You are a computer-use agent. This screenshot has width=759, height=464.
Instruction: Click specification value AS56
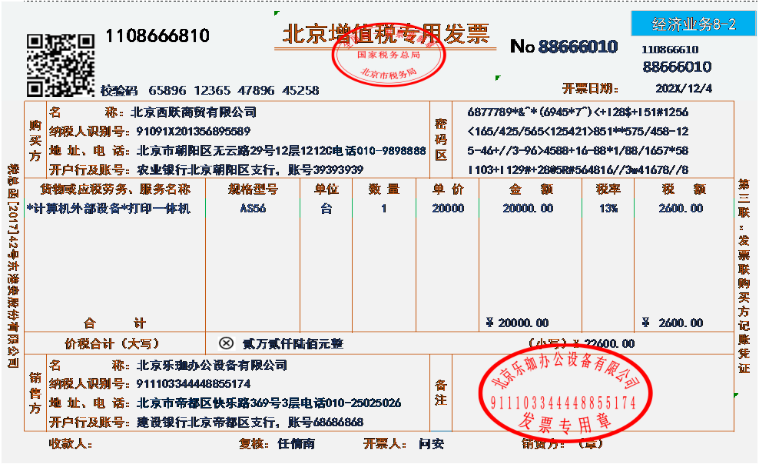(253, 209)
